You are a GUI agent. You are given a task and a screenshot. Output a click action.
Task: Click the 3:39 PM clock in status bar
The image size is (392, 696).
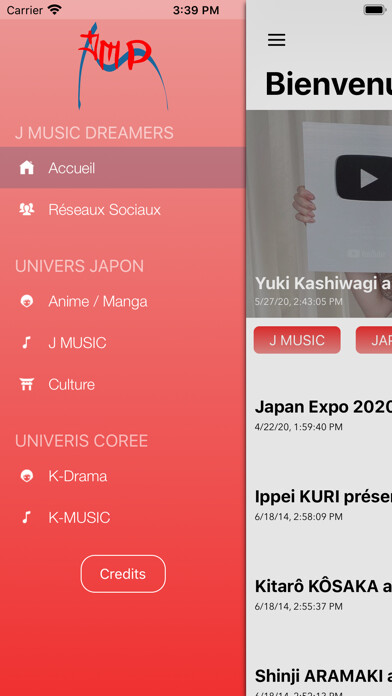pyautogui.click(x=196, y=10)
